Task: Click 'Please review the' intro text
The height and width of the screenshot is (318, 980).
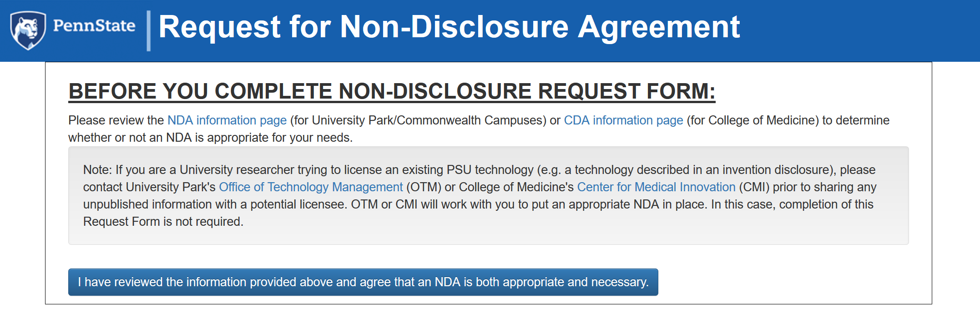Action: point(116,120)
